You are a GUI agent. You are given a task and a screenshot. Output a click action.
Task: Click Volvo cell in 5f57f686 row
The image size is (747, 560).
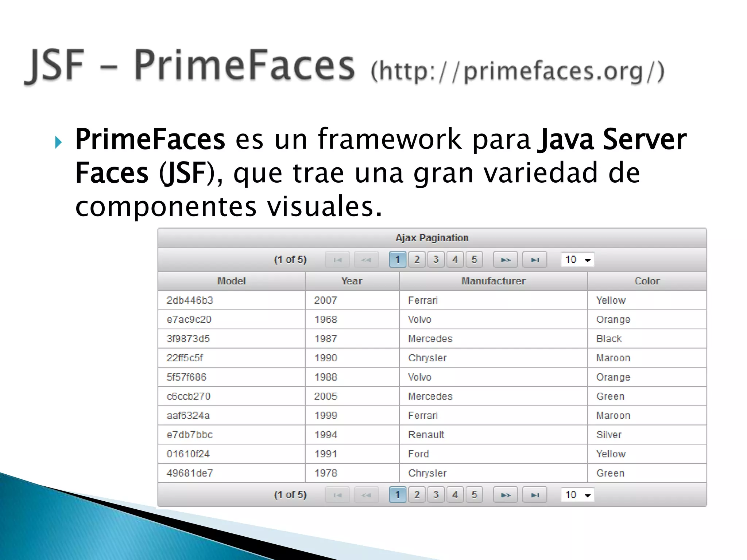tap(494, 377)
